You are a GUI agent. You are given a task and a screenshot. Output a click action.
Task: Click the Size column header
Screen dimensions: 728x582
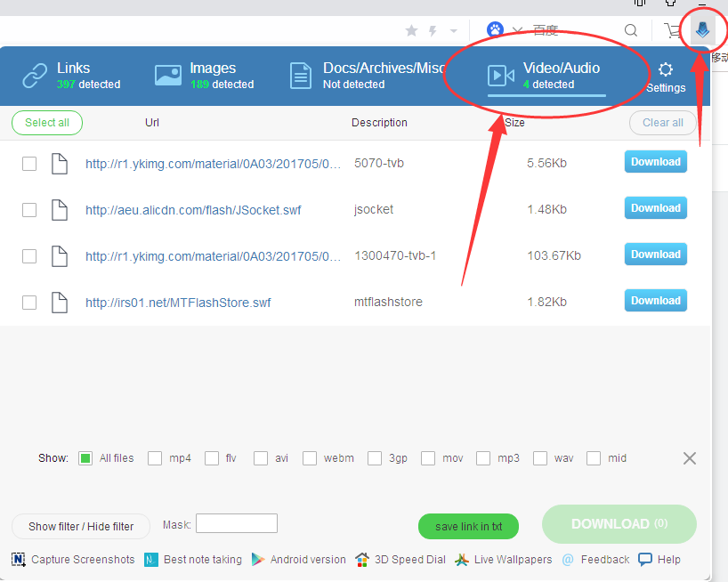click(514, 123)
